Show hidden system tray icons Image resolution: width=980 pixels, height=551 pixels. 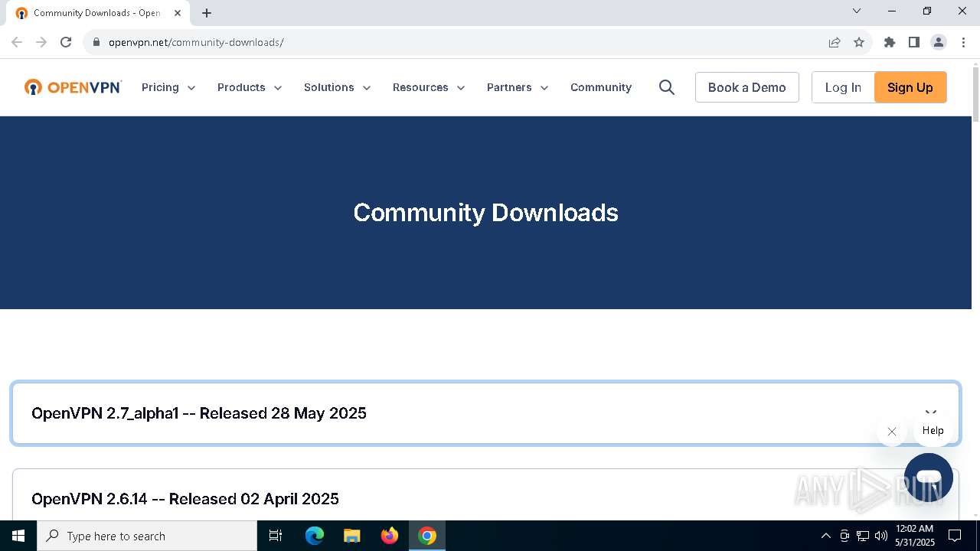pos(825,536)
